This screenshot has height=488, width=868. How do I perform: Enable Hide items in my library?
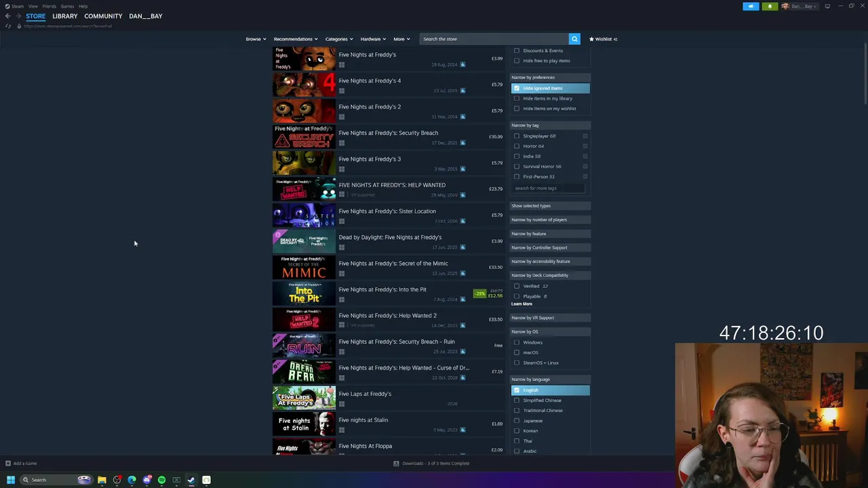point(517,98)
